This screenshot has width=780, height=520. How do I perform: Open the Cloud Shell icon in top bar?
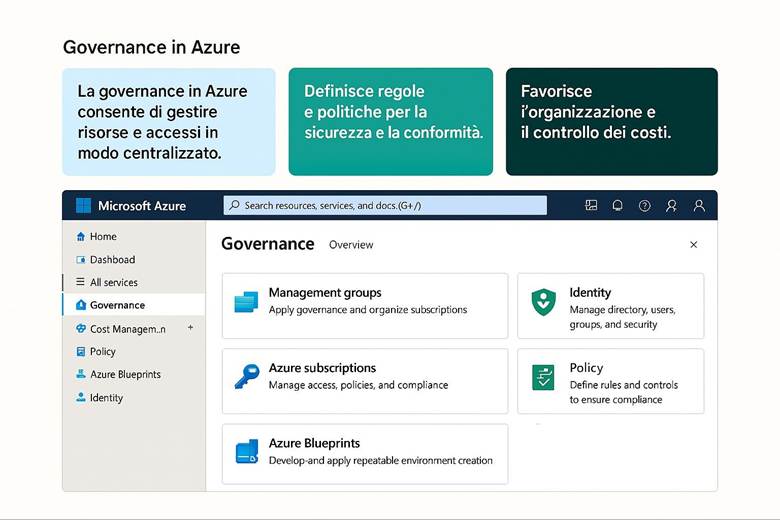click(591, 205)
